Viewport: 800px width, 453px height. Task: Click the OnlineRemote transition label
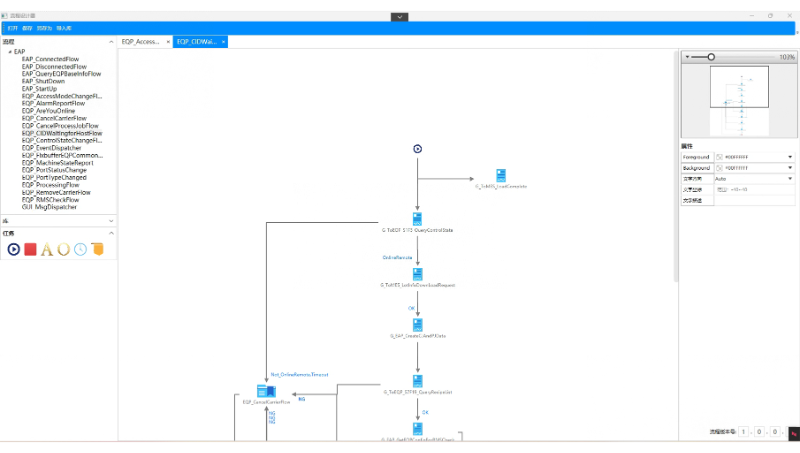coord(397,258)
